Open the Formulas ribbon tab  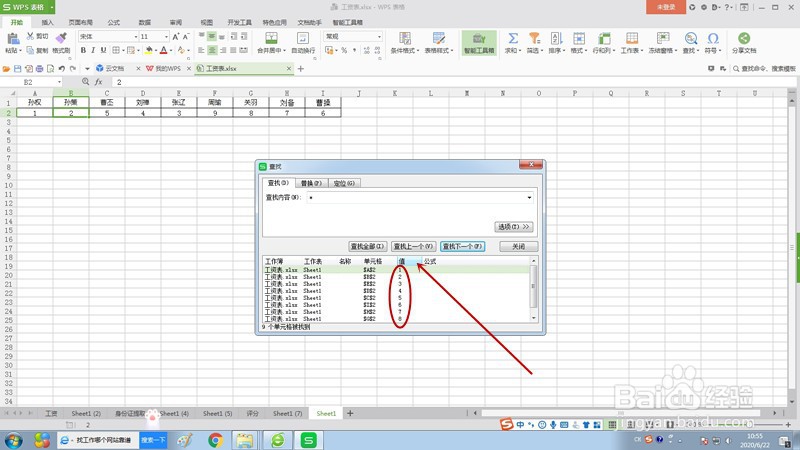tap(114, 22)
